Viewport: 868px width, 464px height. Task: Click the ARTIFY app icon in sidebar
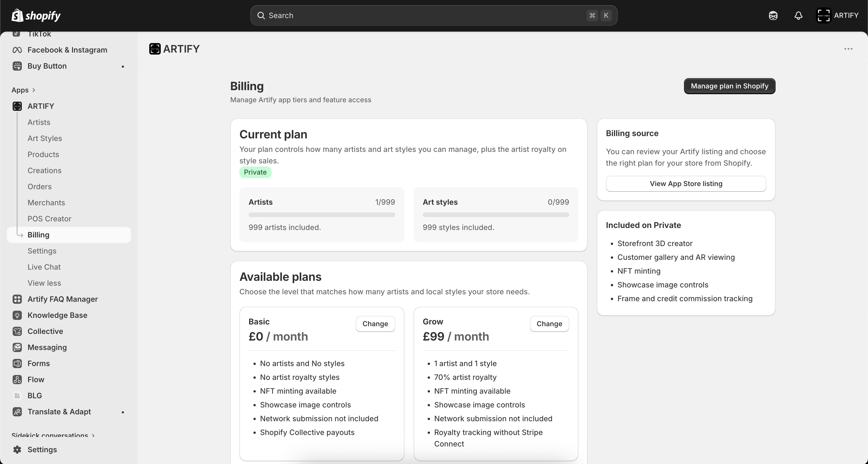(17, 106)
